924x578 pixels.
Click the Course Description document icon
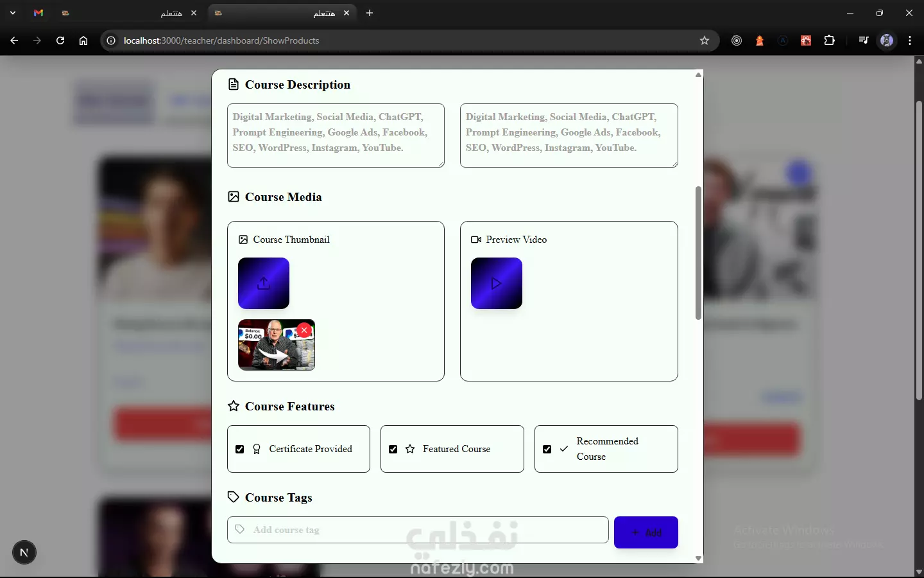point(234,84)
